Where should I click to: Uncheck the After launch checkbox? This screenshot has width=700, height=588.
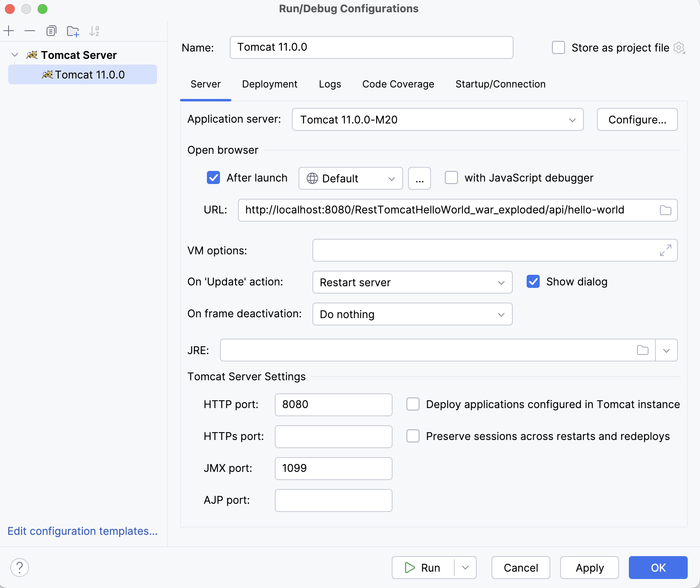213,178
